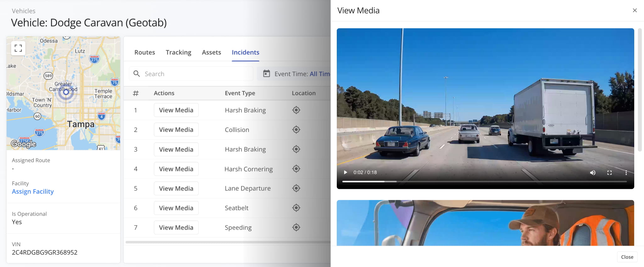The height and width of the screenshot is (267, 644).
Task: Seek on the video progress bar
Action: [x=484, y=182]
